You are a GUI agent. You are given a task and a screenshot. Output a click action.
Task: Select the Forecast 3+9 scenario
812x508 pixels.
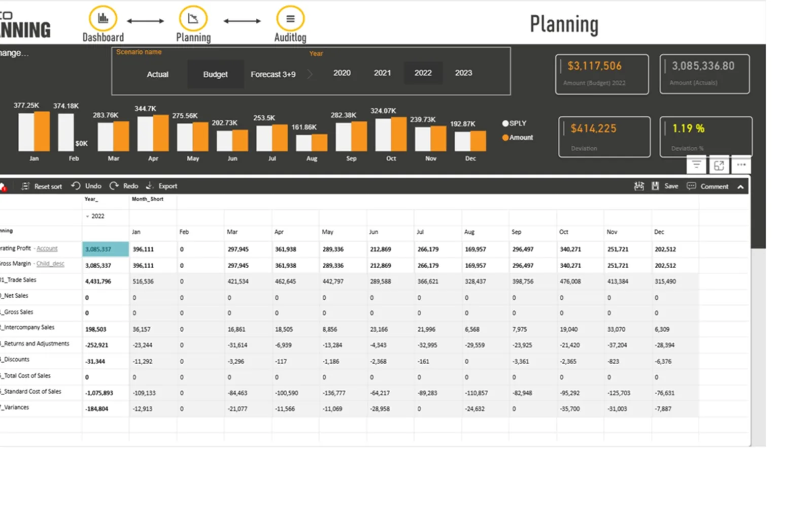point(273,74)
